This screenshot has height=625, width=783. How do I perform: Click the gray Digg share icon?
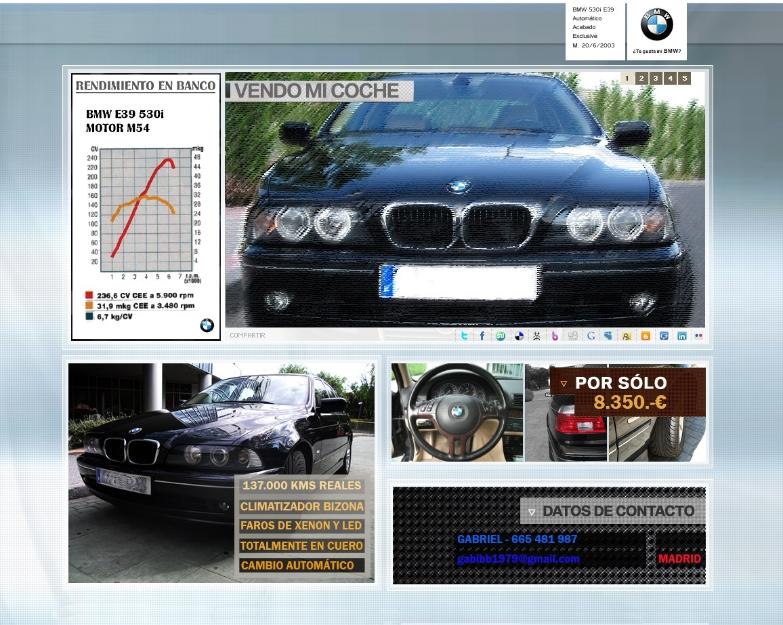coord(573,336)
